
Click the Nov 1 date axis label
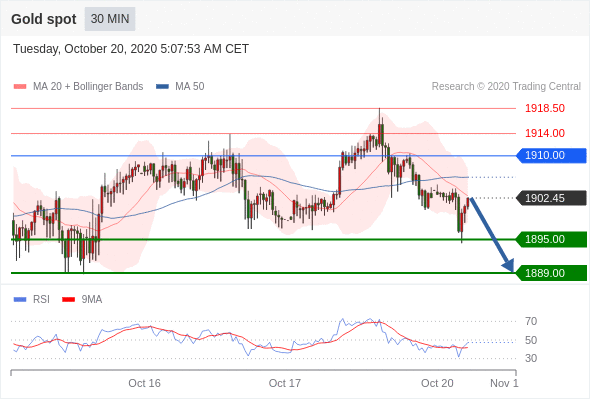pos(504,383)
